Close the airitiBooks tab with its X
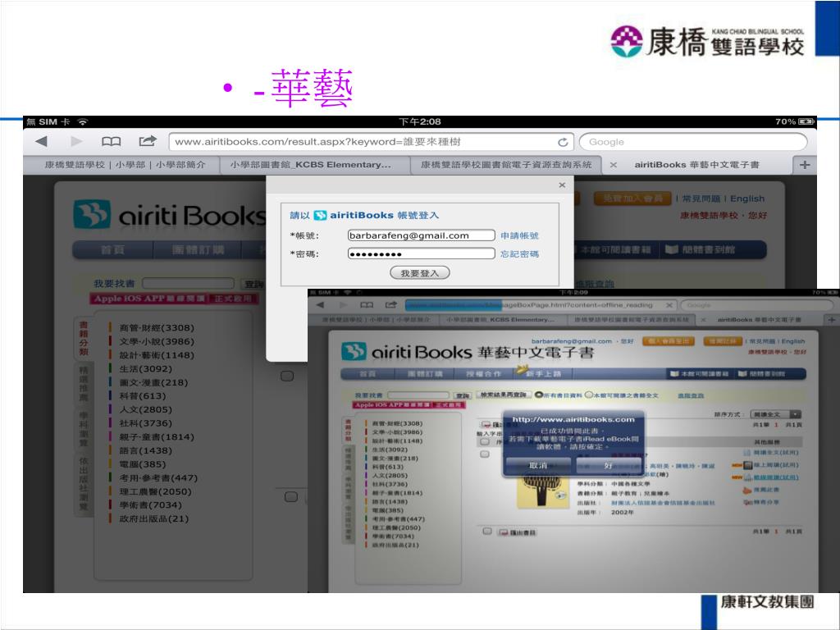840x630 pixels. click(614, 165)
